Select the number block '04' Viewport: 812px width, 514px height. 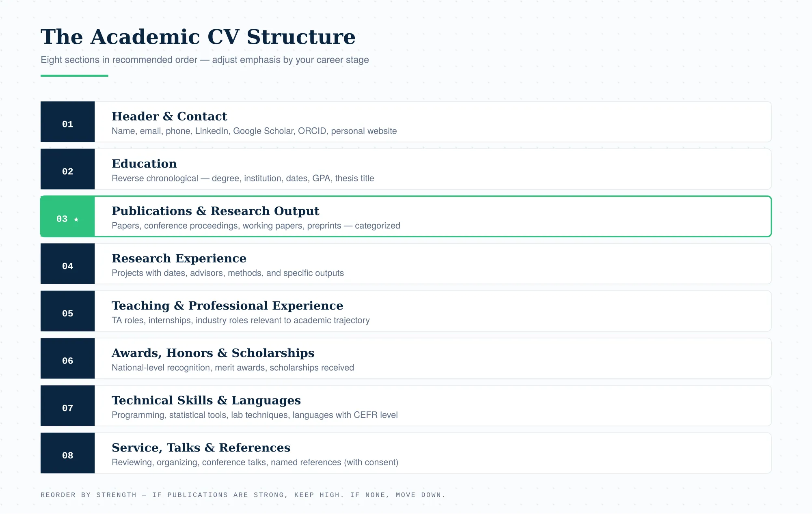(x=67, y=264)
